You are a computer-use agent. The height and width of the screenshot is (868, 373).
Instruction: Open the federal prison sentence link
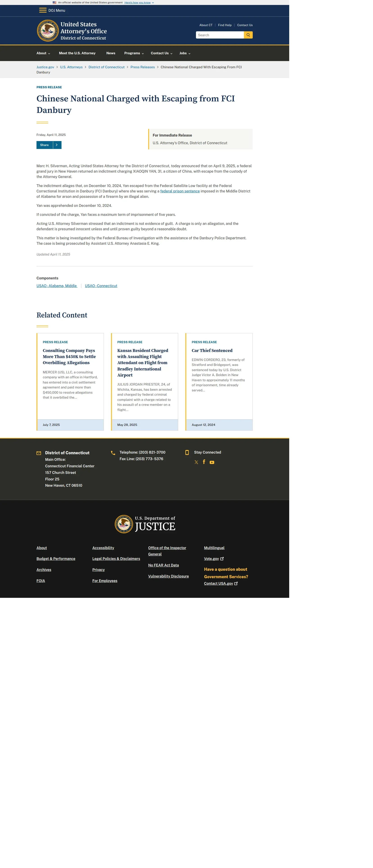coord(180,191)
